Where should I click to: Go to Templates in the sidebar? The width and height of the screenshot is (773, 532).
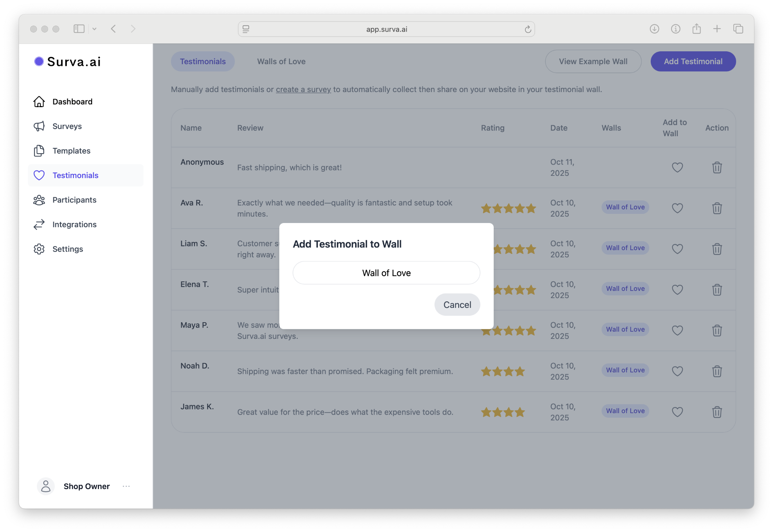pyautogui.click(x=71, y=151)
